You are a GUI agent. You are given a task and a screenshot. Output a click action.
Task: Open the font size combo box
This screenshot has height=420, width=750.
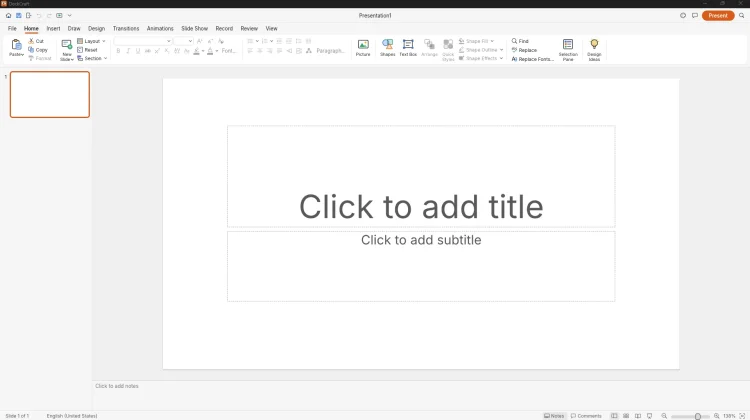point(183,41)
